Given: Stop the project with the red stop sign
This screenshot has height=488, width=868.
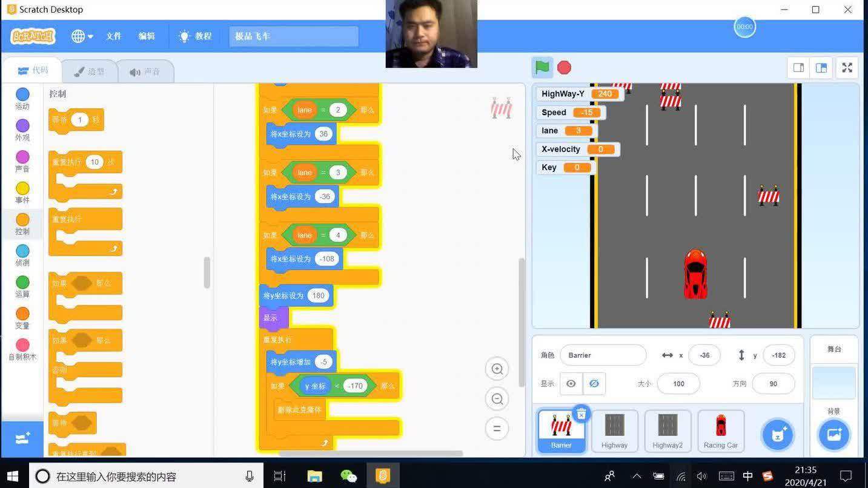Looking at the screenshot, I should point(563,67).
